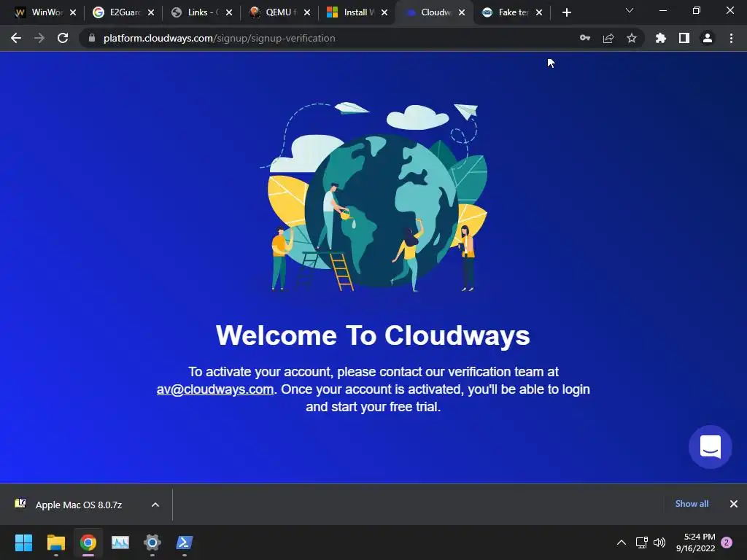Open the resource monitor taskbar app
Viewport: 747px width, 560px height.
120,542
